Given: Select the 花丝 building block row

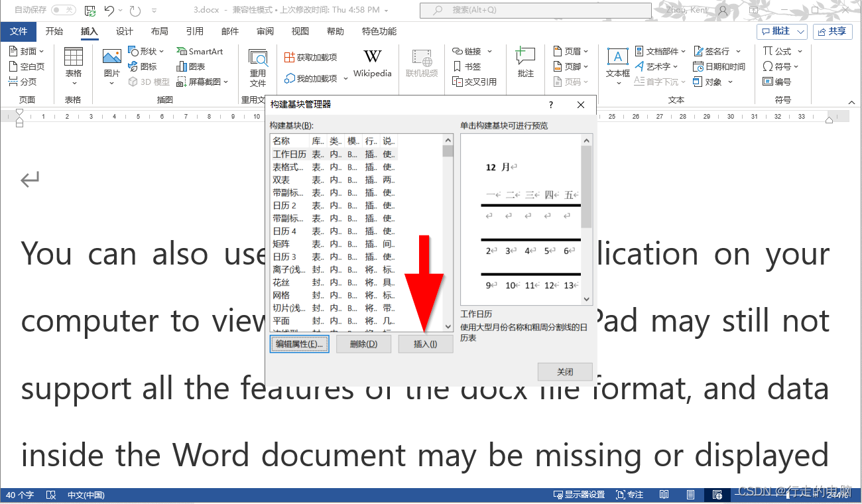Looking at the screenshot, I should click(x=335, y=283).
